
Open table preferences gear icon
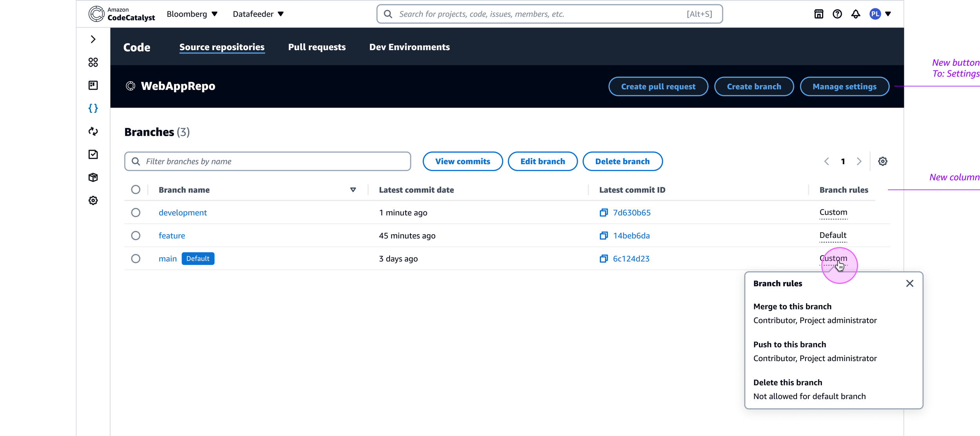tap(882, 161)
